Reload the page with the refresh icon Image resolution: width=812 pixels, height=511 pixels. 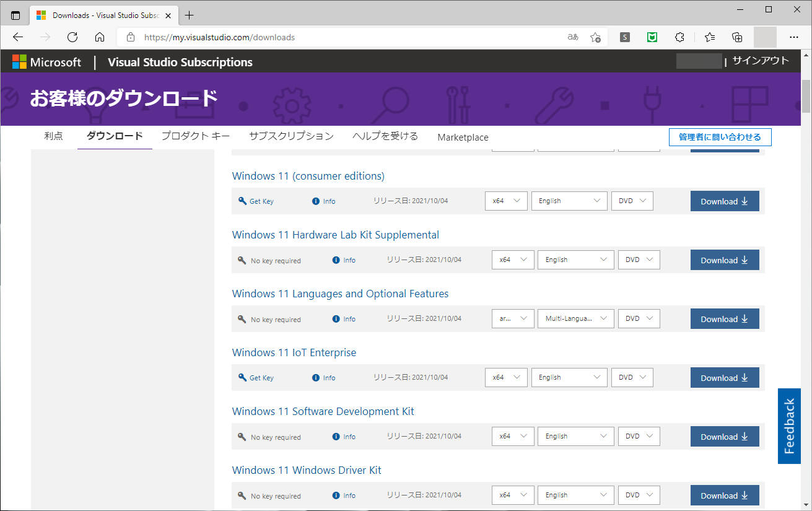click(72, 37)
